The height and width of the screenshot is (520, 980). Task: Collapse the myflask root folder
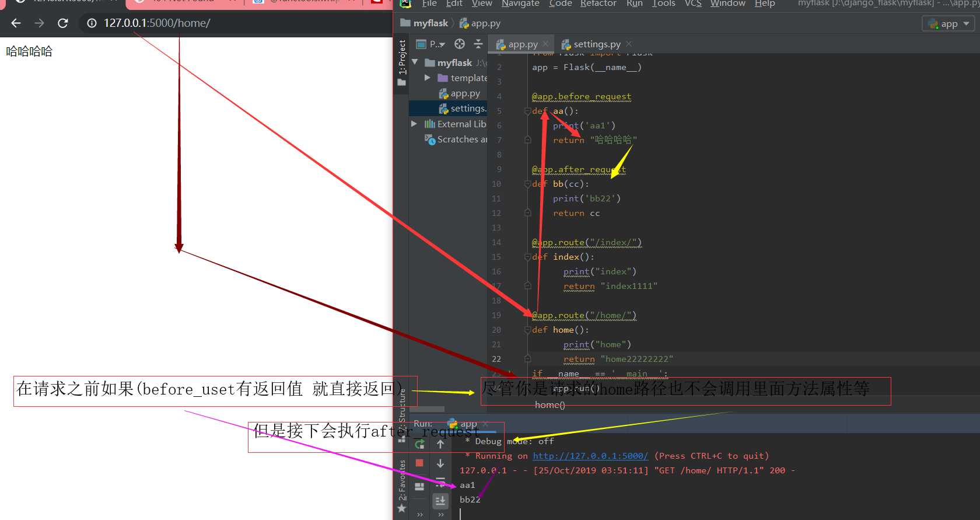(415, 62)
